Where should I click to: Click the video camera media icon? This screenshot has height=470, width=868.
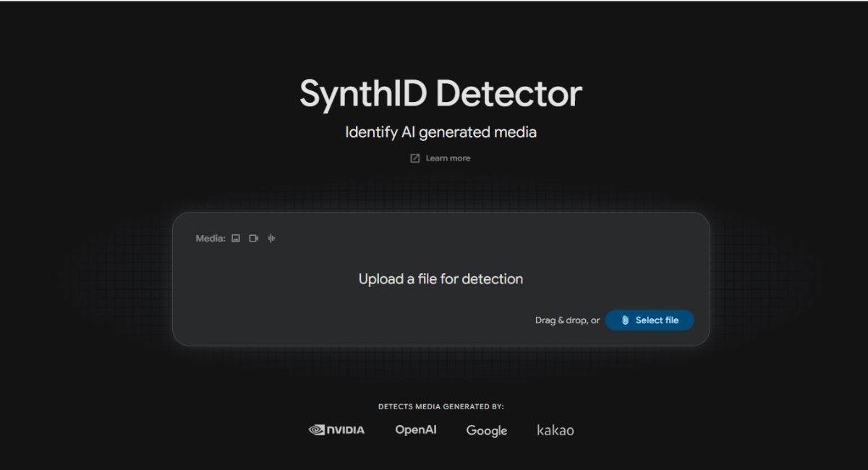[x=254, y=239]
